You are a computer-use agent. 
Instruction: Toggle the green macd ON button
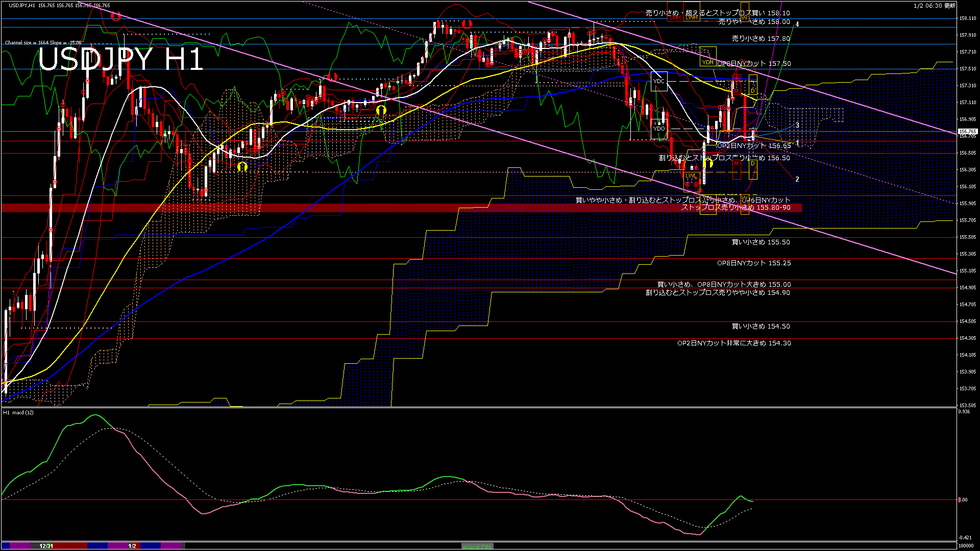tap(477, 546)
